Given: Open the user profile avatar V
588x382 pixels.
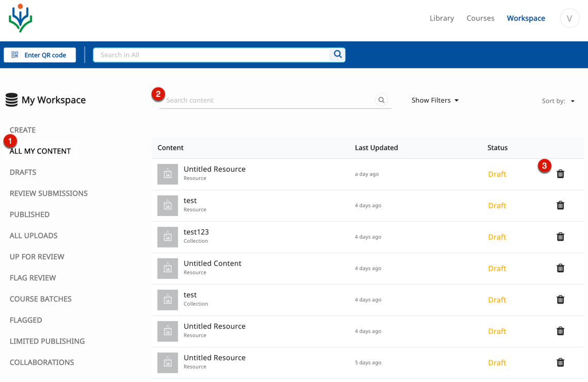Looking at the screenshot, I should [569, 19].
